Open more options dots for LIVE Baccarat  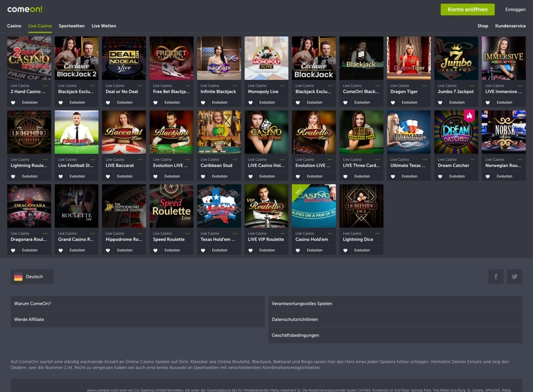tap(140, 160)
